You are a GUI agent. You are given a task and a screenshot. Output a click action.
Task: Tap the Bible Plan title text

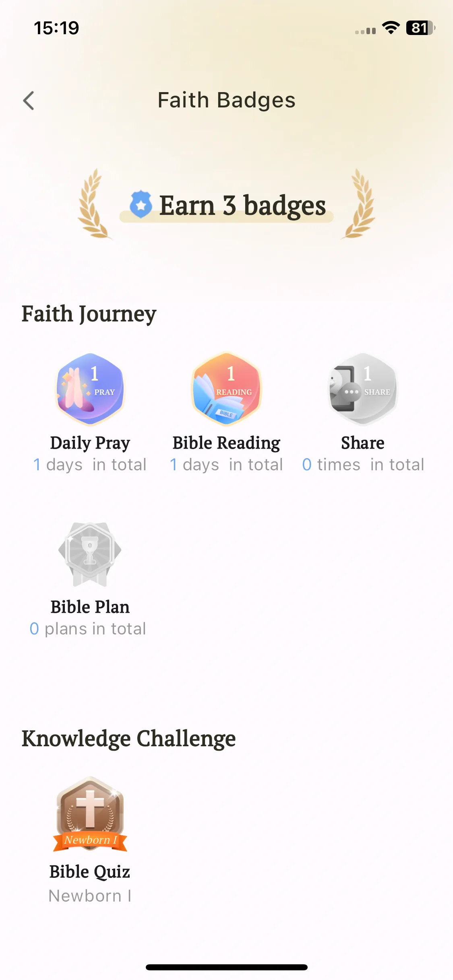[90, 607]
